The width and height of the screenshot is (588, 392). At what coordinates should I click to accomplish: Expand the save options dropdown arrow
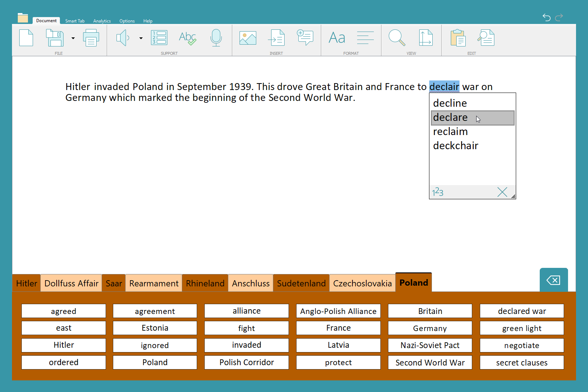pyautogui.click(x=73, y=38)
